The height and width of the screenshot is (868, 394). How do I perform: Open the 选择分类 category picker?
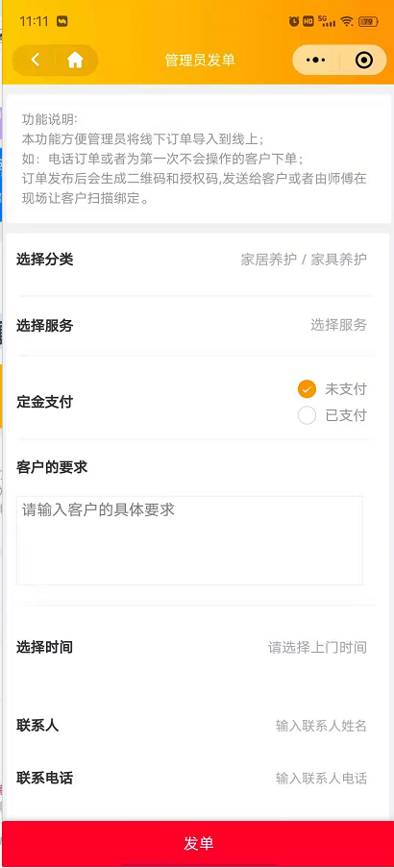click(196, 260)
